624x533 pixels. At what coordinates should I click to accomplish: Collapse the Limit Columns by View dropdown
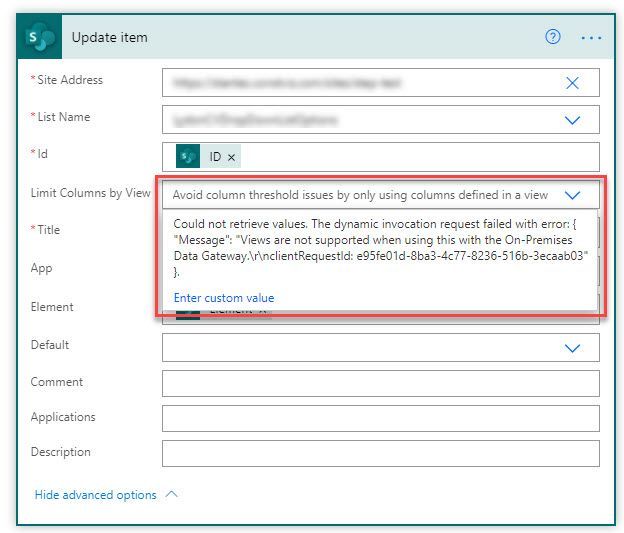click(572, 195)
